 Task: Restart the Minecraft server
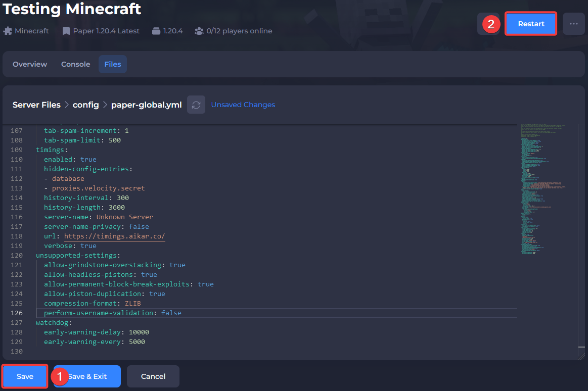(x=531, y=24)
